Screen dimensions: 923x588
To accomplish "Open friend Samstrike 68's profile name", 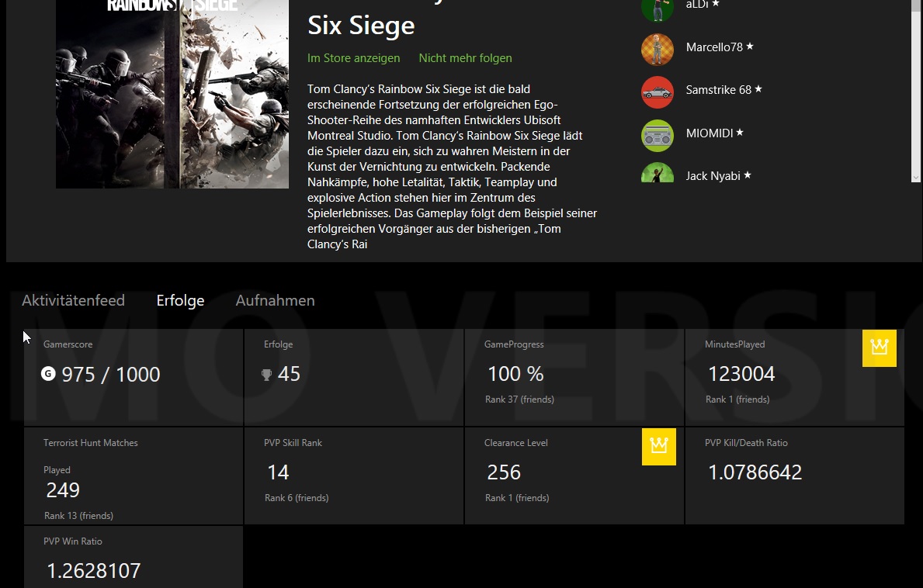I will pos(718,90).
